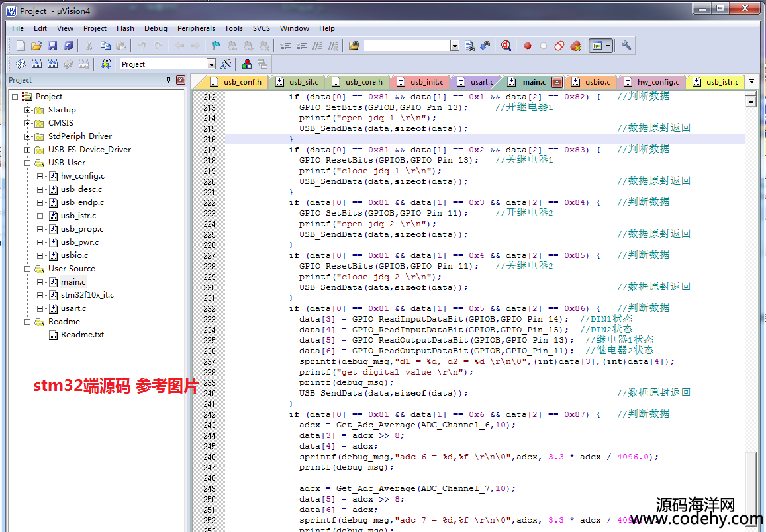Open the editor tab list dropdown arrow
Screen dimensions: 766x532
coord(752,81)
